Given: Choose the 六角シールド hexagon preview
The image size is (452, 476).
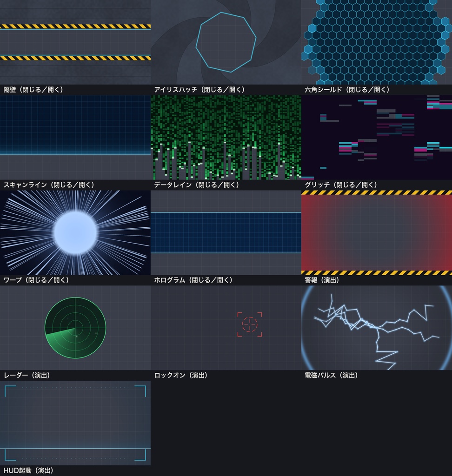Looking at the screenshot, I should tap(377, 42).
